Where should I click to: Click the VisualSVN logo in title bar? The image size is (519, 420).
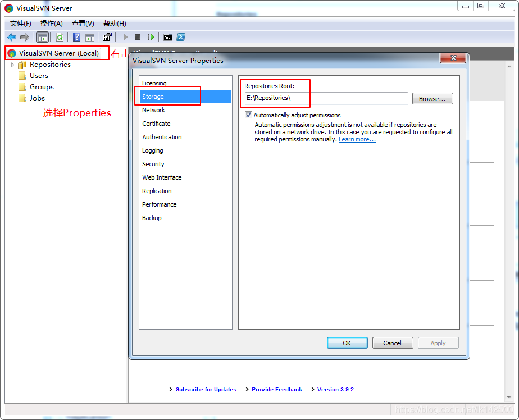tap(9, 8)
